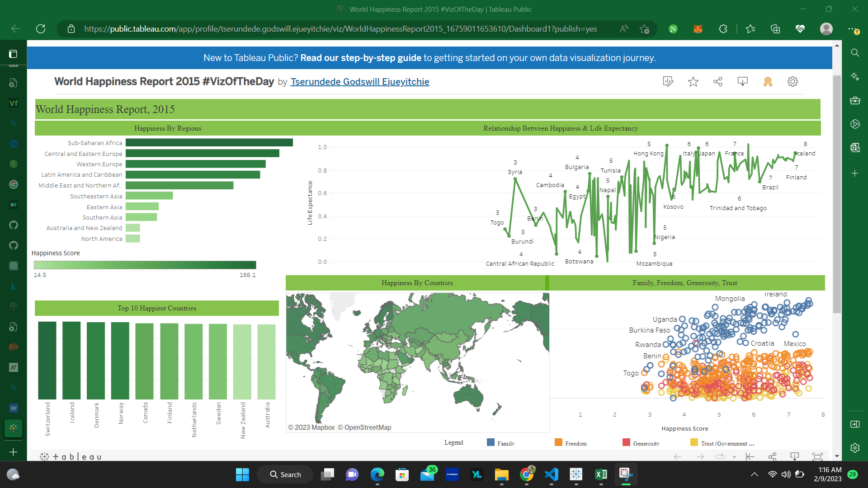
Task: Open the Edit viz pencil icon
Action: point(668,82)
